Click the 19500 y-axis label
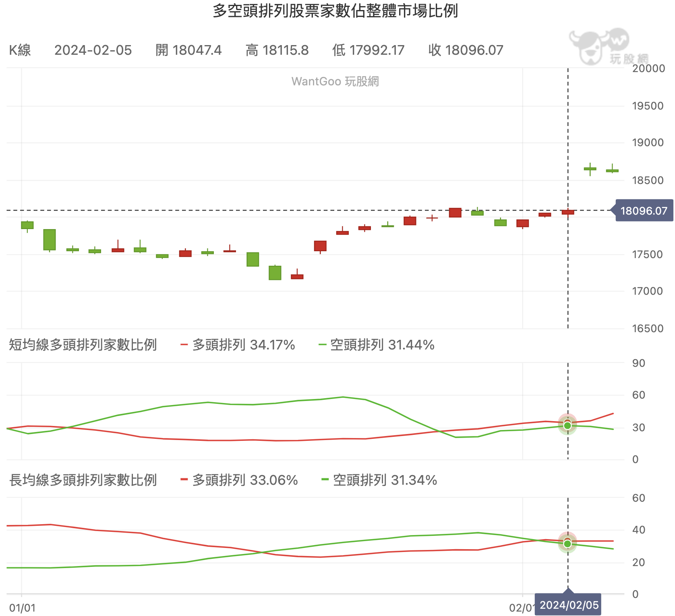The width and height of the screenshot is (675, 616). (x=648, y=106)
